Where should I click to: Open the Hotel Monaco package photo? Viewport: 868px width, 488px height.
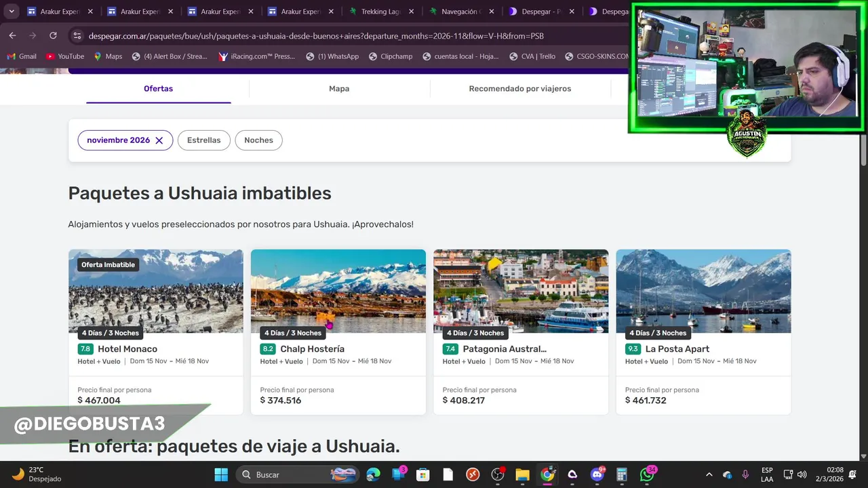coord(156,291)
